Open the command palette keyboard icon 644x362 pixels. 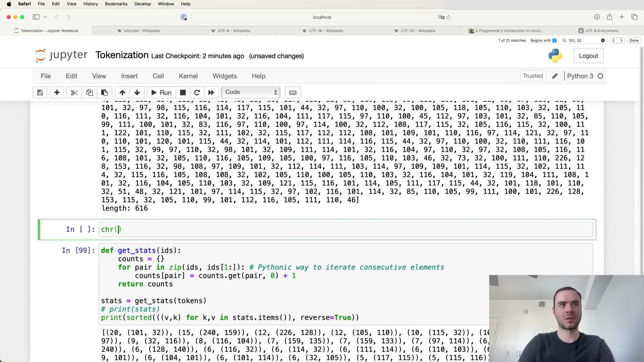tap(292, 93)
